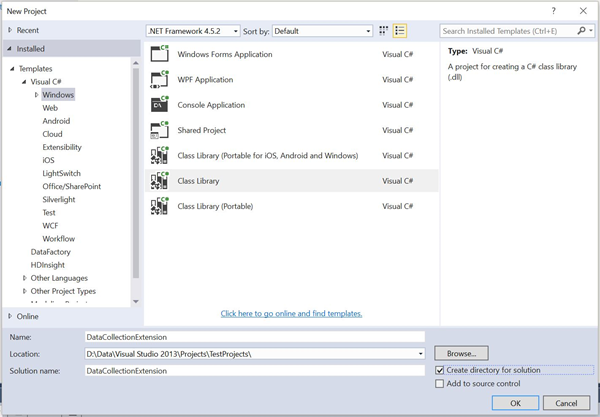The image size is (600, 417).
Task: Open the help question mark button
Action: coord(553,11)
